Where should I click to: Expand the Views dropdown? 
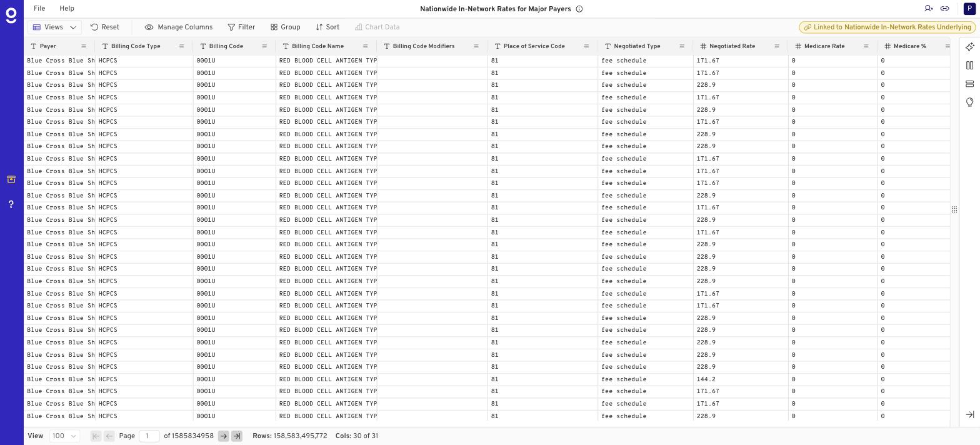[54, 27]
